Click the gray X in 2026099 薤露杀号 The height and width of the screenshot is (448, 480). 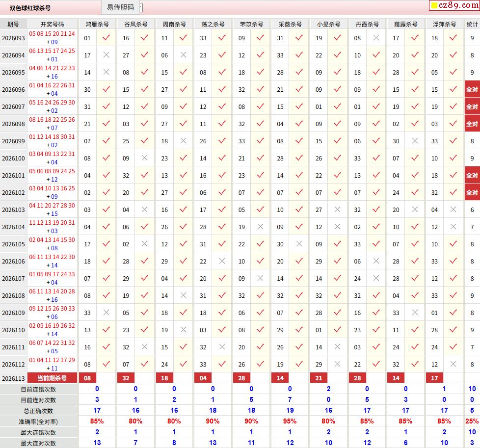(x=415, y=141)
